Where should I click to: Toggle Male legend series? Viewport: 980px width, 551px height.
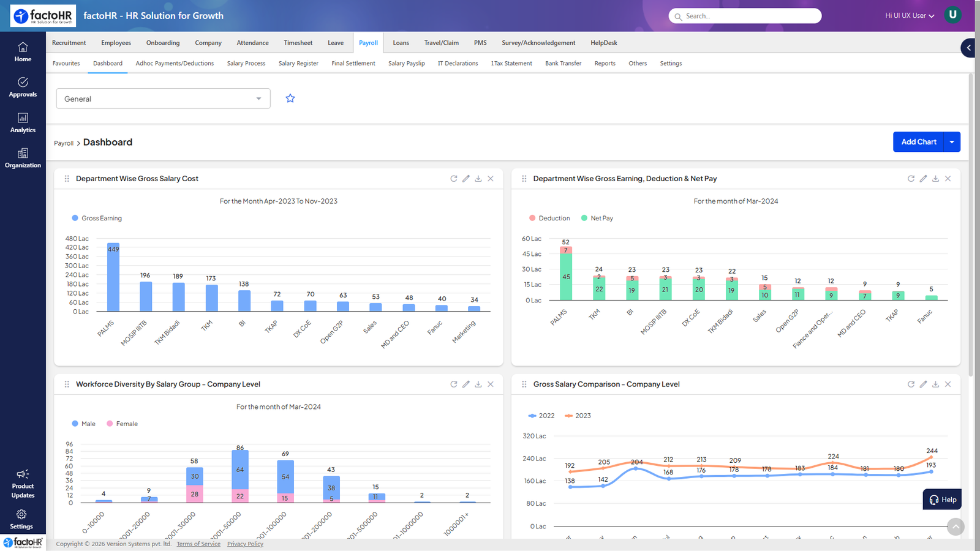pos(84,424)
